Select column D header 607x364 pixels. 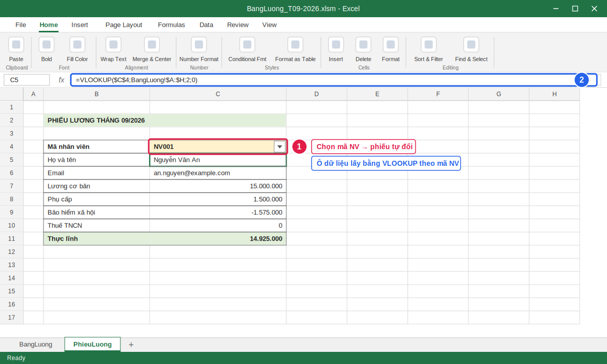coord(317,94)
